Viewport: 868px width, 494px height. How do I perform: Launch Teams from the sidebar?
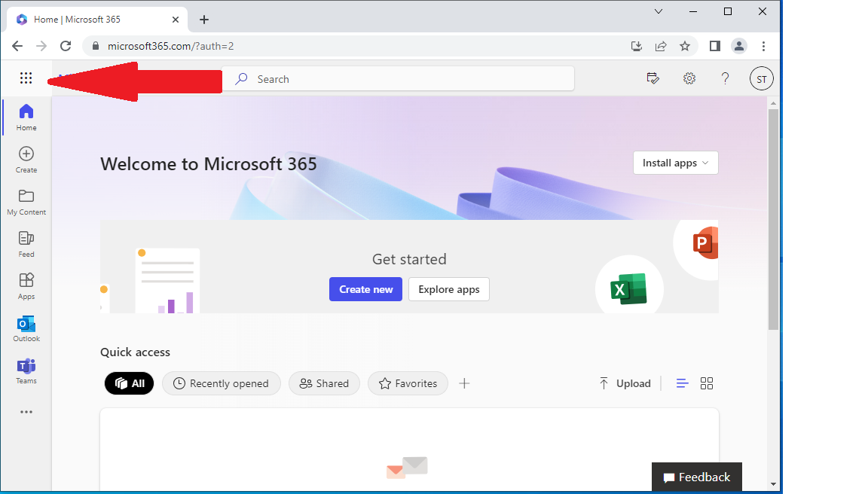tap(26, 370)
